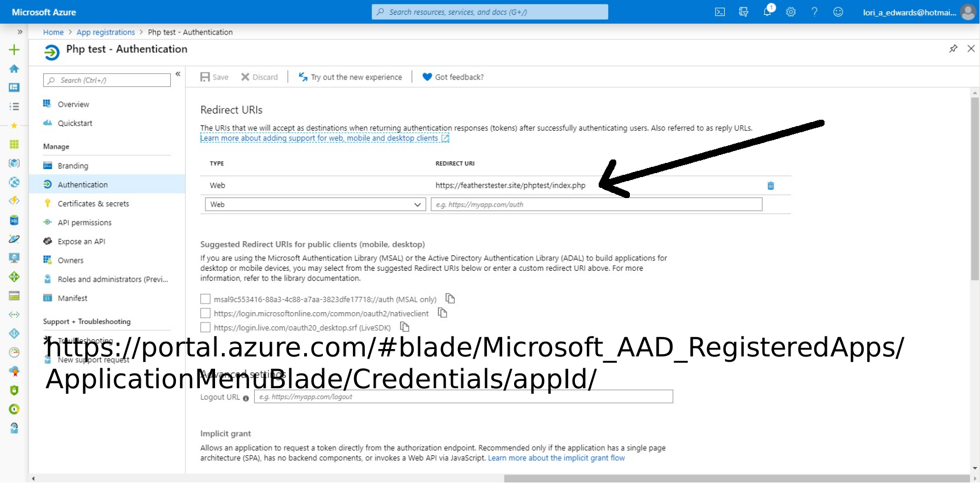Screen dimensions: 980x483
Task: Open the Directory and subscription filter icon
Action: (743, 12)
